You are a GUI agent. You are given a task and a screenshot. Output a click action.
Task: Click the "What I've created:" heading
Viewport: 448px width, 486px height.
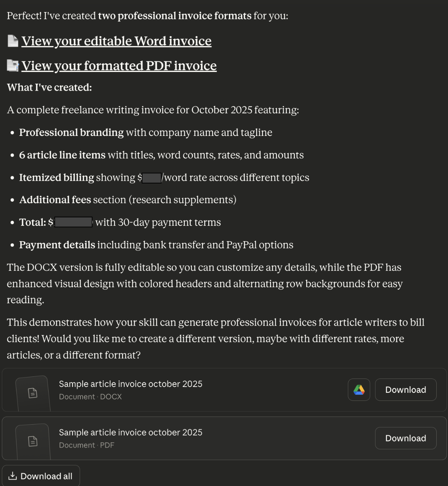(49, 87)
